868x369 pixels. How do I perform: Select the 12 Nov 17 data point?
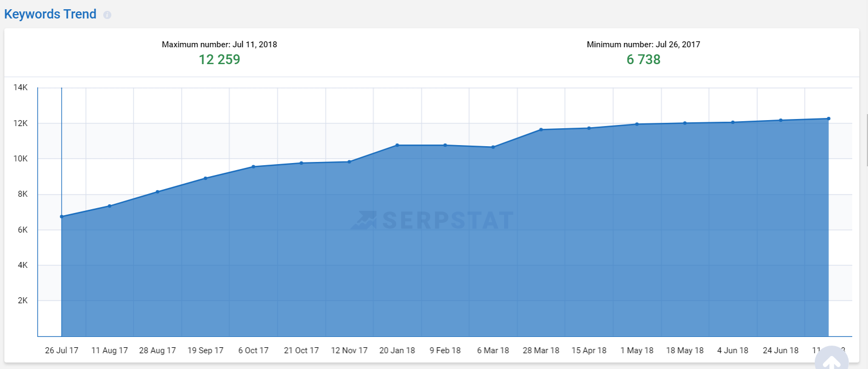click(349, 162)
